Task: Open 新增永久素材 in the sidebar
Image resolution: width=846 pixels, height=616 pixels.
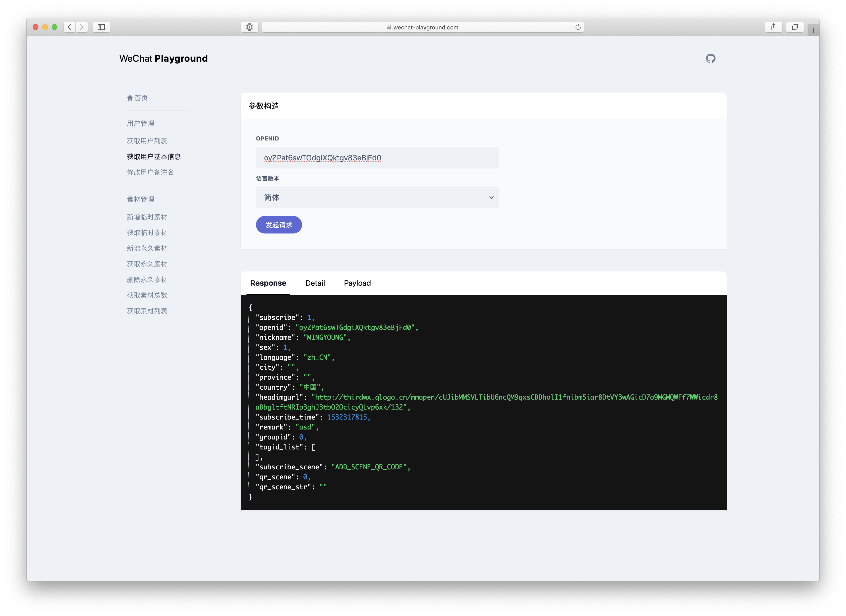Action: click(x=147, y=248)
